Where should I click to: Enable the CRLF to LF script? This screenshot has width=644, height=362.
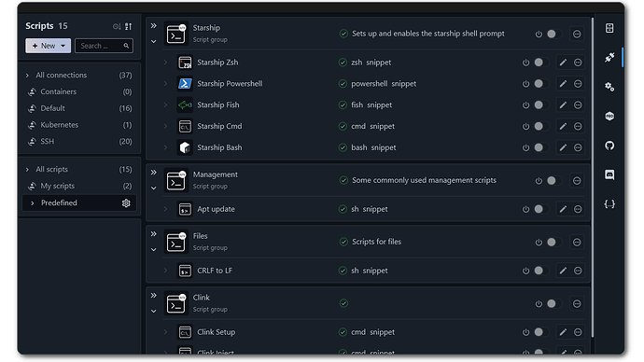[x=540, y=271]
